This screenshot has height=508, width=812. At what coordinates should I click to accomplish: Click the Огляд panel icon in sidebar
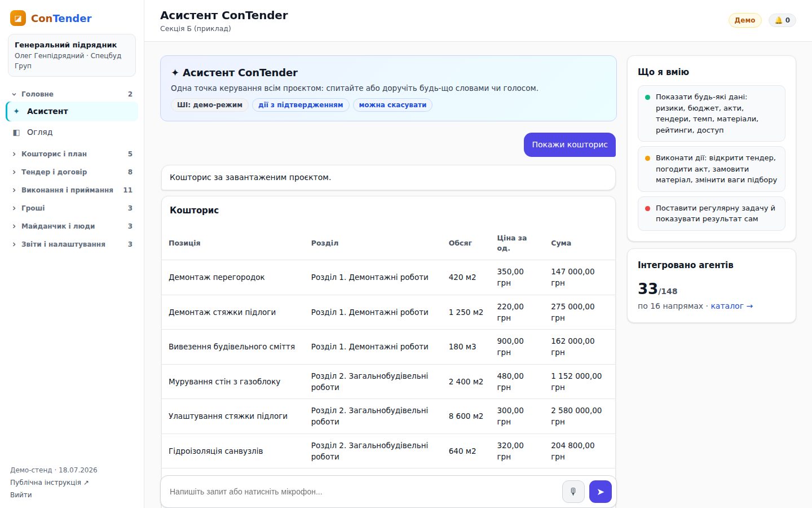tap(16, 133)
